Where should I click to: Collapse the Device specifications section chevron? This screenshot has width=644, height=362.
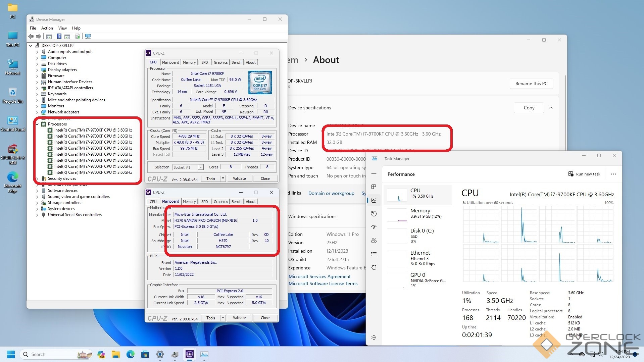tap(551, 108)
